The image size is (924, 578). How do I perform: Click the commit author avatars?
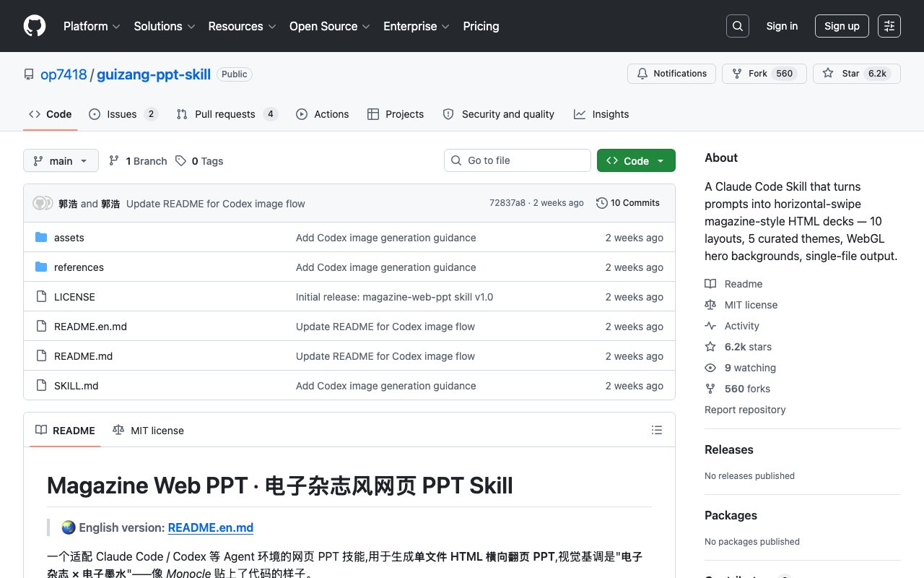(x=43, y=204)
